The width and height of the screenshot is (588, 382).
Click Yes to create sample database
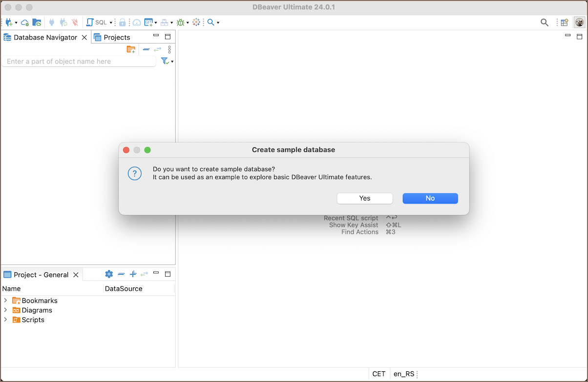(x=364, y=198)
